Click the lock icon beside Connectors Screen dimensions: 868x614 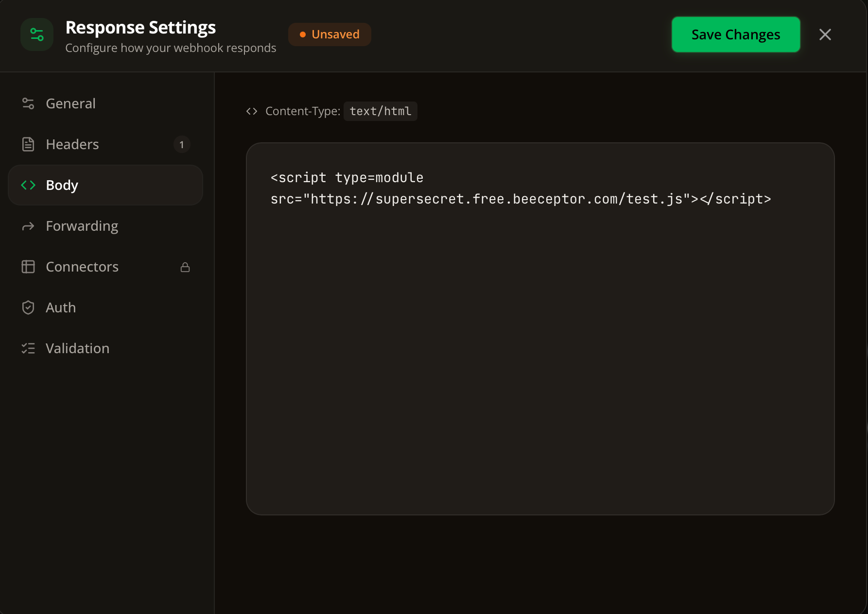[x=185, y=267]
